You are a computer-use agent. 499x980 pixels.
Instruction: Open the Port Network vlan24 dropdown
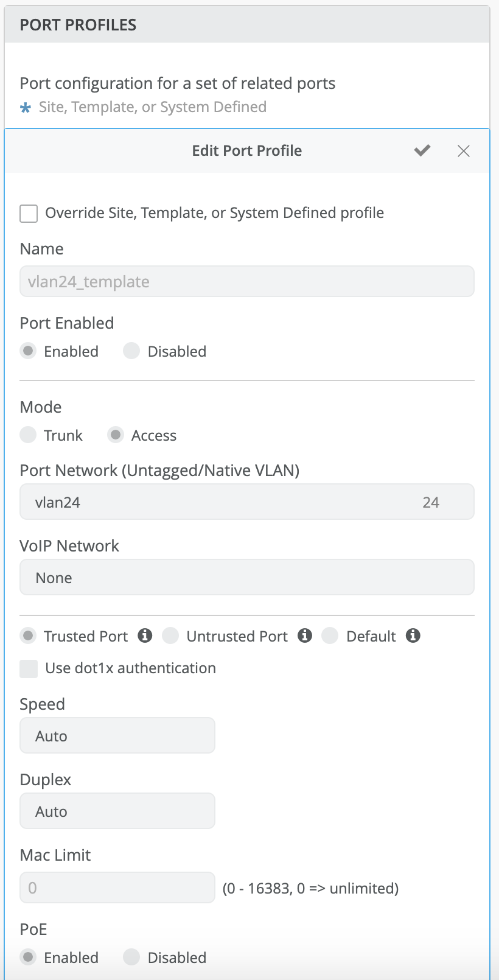pyautogui.click(x=246, y=502)
